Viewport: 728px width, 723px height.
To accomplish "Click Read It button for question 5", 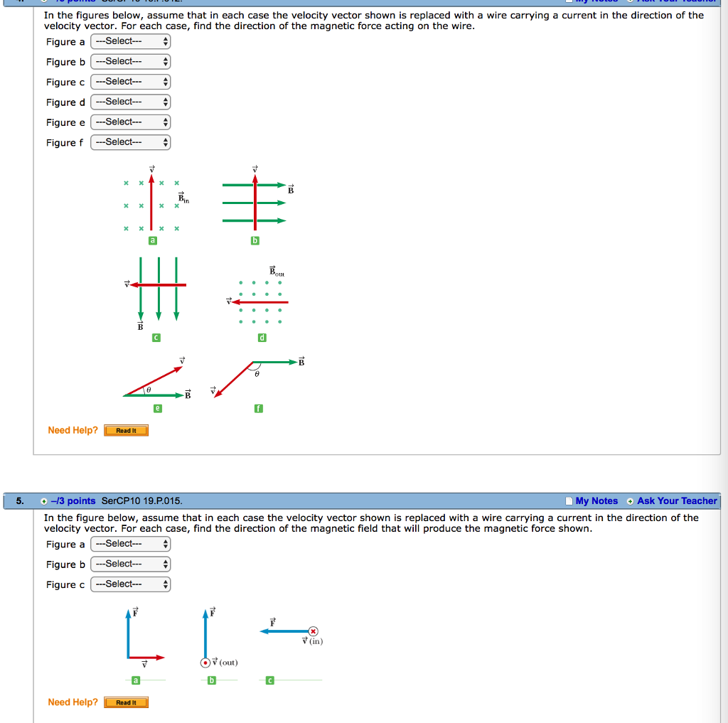I will [126, 702].
